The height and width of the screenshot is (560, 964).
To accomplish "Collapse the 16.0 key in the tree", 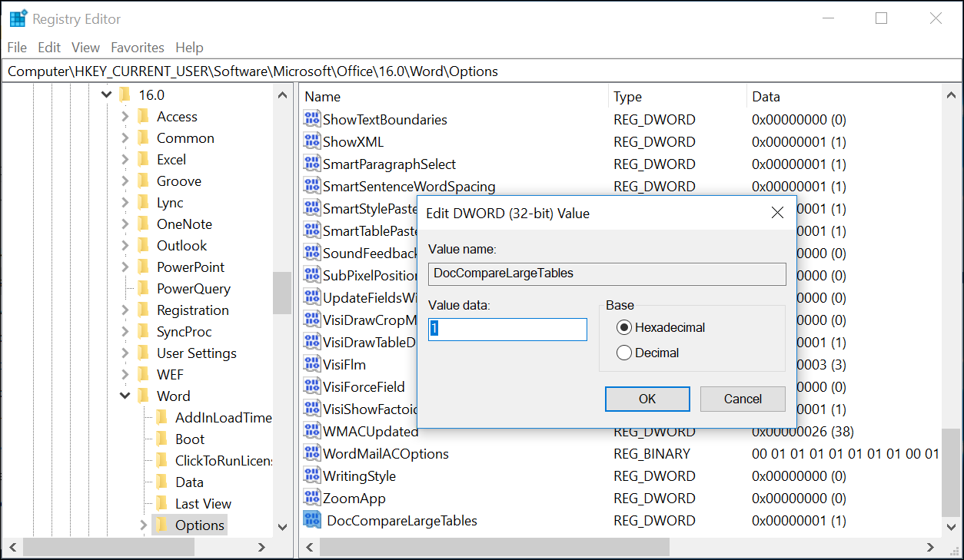I will point(106,94).
